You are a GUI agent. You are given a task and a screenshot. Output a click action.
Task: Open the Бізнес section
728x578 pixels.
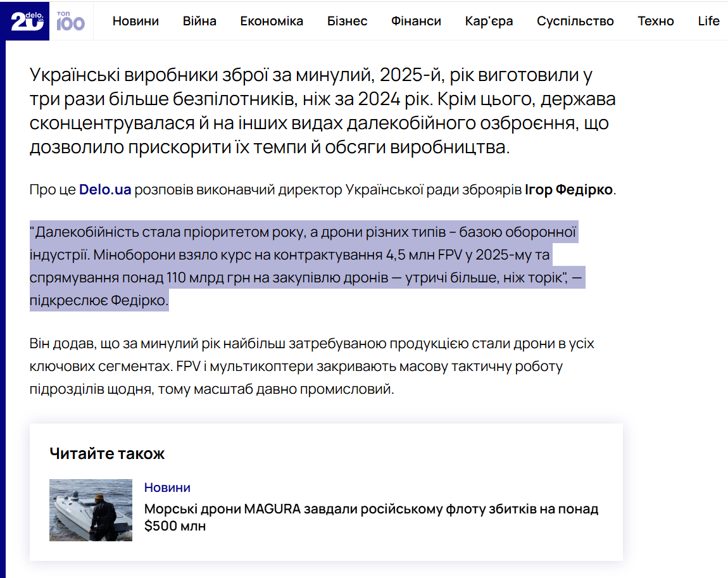(x=347, y=20)
